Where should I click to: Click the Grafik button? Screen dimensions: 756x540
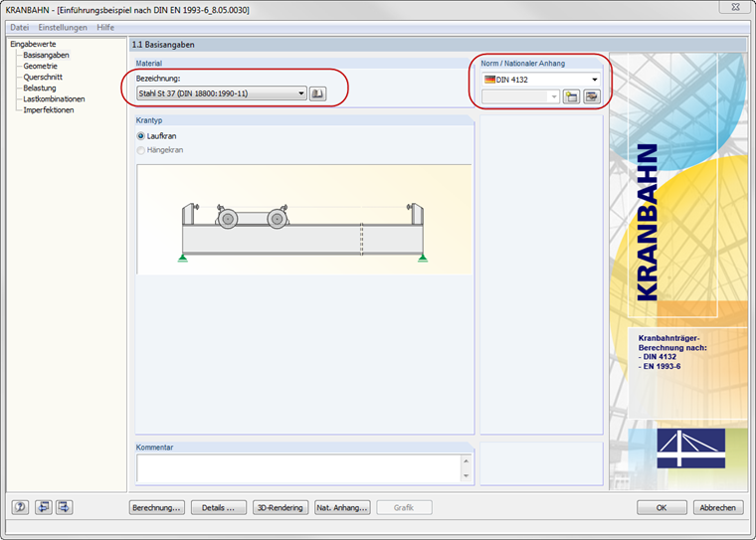point(404,508)
